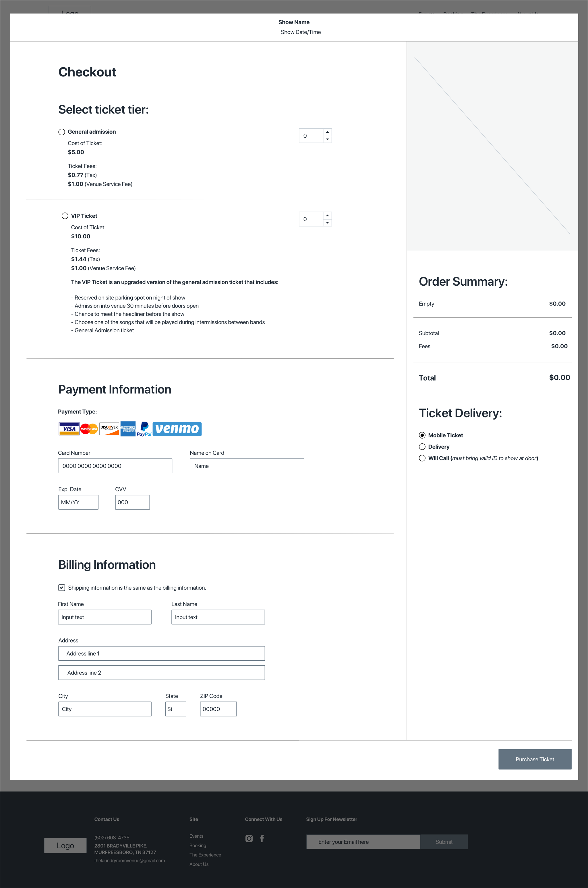
Task: Select the General admission radio button
Action: click(62, 132)
